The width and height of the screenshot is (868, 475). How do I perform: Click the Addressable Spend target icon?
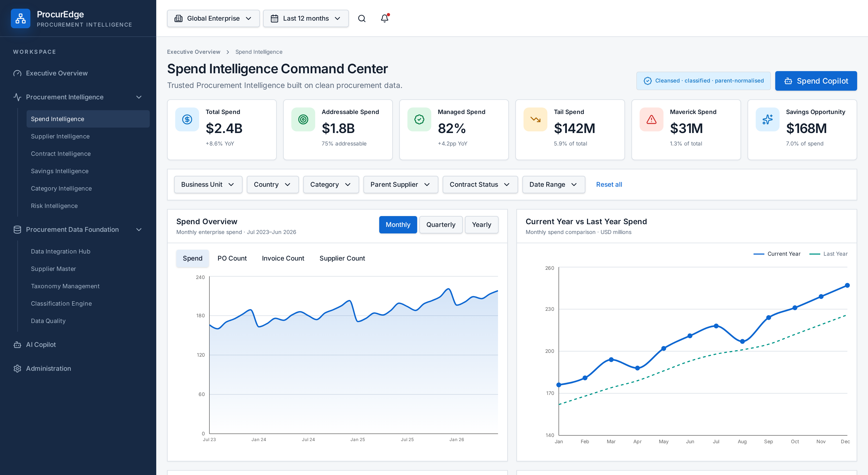tap(303, 119)
